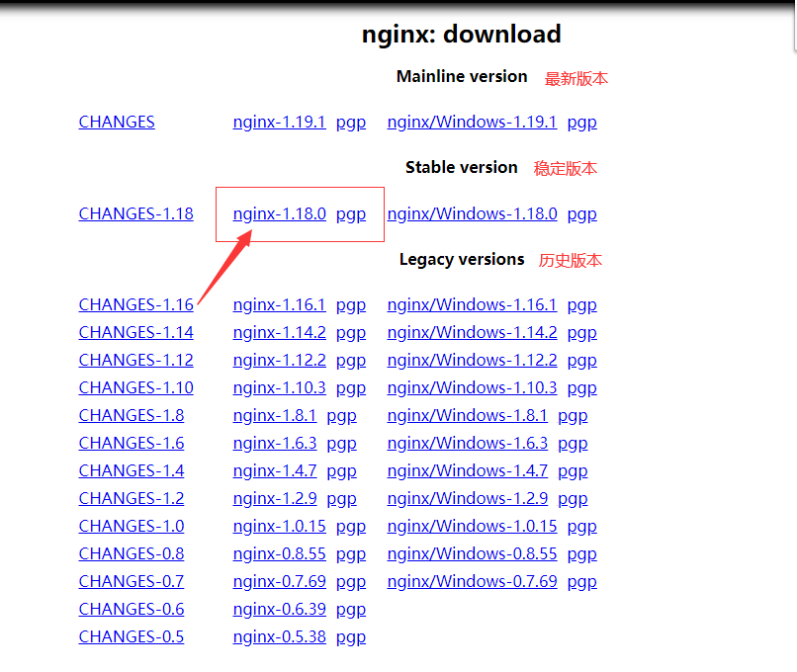Download nginx-0.5.38 source
This screenshot has height=672, width=797.
[x=279, y=637]
